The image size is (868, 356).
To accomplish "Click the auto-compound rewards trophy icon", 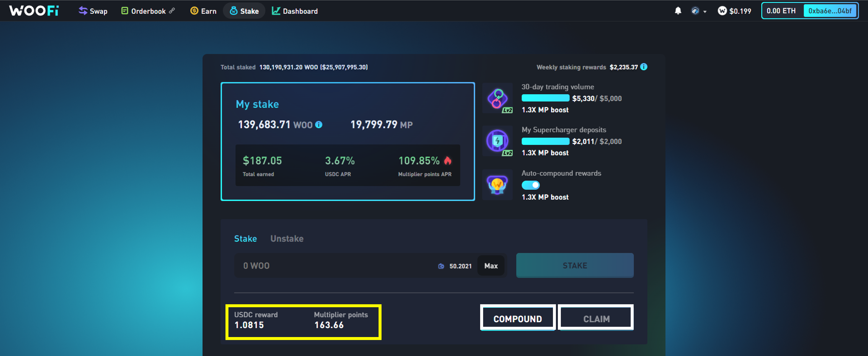I will pos(497,185).
